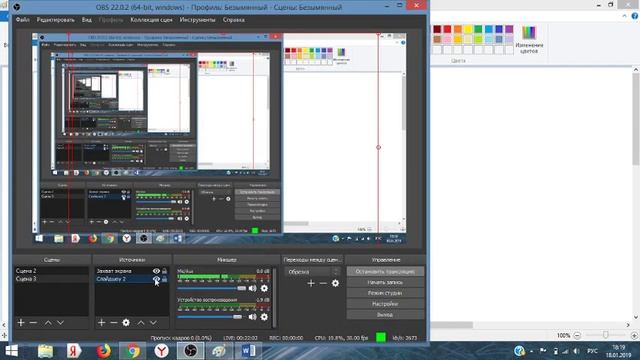Open the Обрезка transition dropdown

point(313,271)
